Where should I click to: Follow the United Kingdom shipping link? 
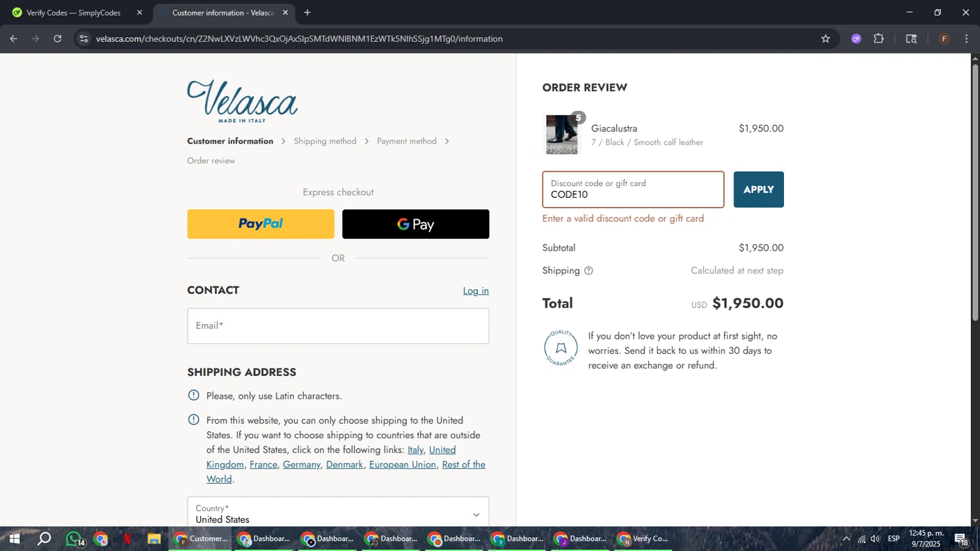pyautogui.click(x=225, y=464)
